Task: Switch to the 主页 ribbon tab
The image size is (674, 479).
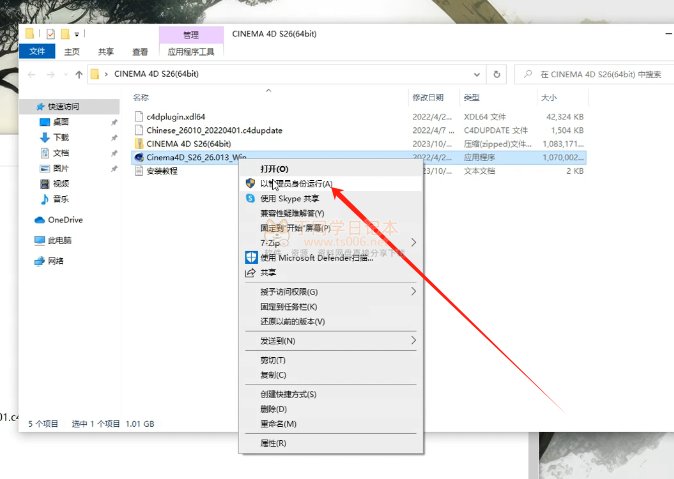Action: tap(72, 52)
